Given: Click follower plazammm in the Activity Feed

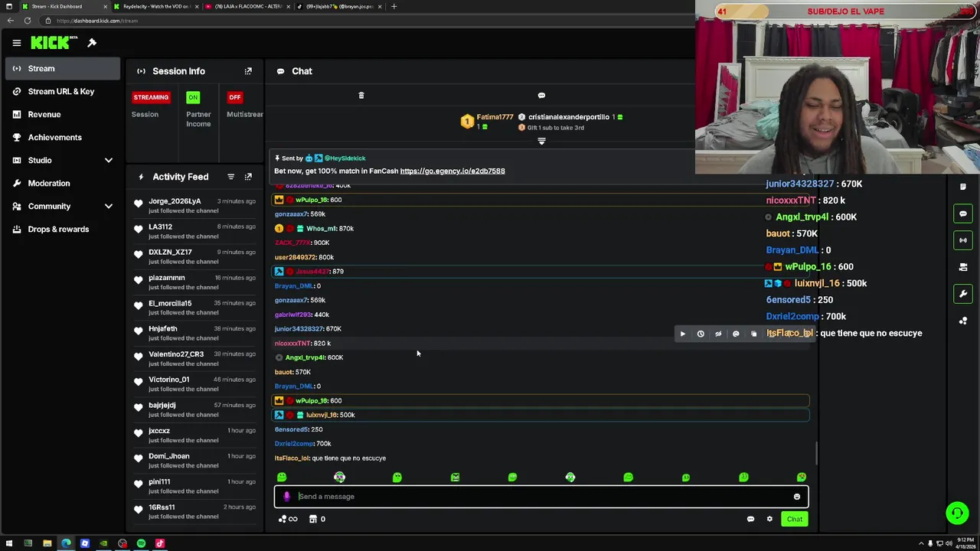Looking at the screenshot, I should pos(167,278).
